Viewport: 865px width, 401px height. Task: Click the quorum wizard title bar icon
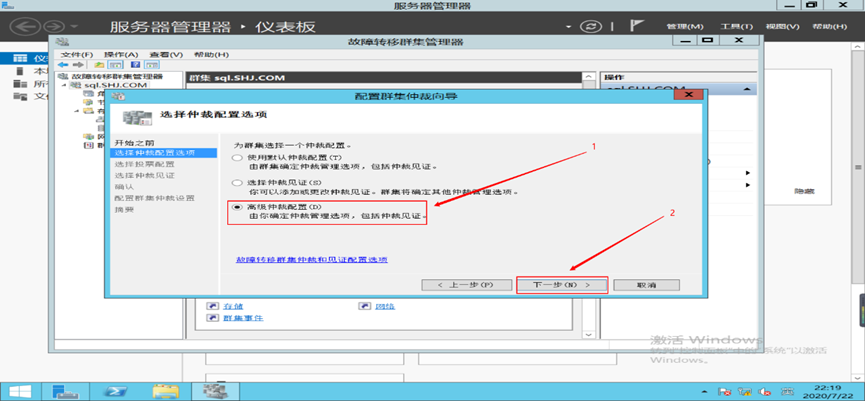120,97
